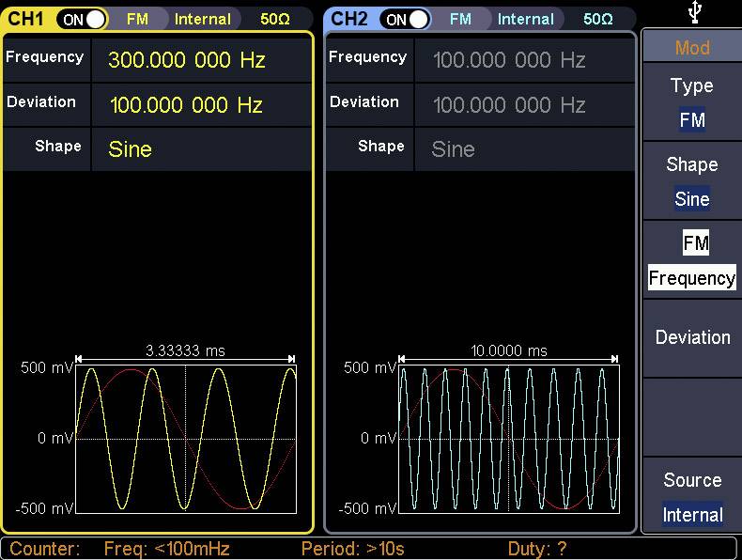Click the CH1 50Ω load indicator
Viewport: 742px width, 560px height.
coord(274,19)
